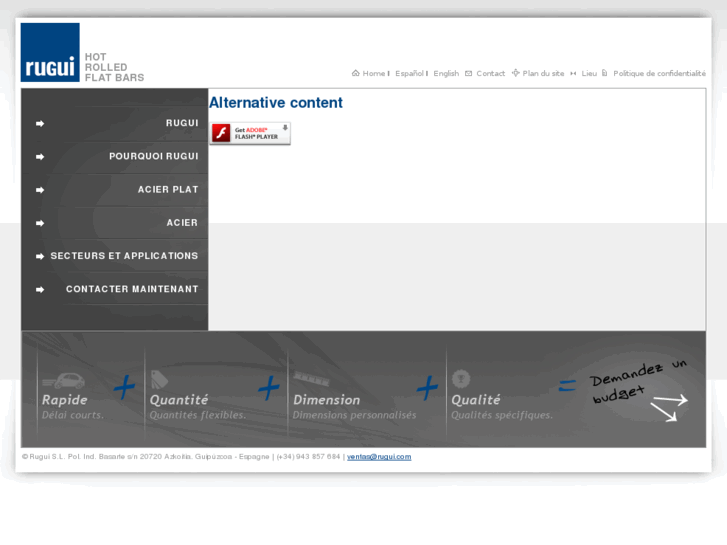Select ACIER PLAT in the sidebar
The width and height of the screenshot is (727, 545).
[x=168, y=190]
